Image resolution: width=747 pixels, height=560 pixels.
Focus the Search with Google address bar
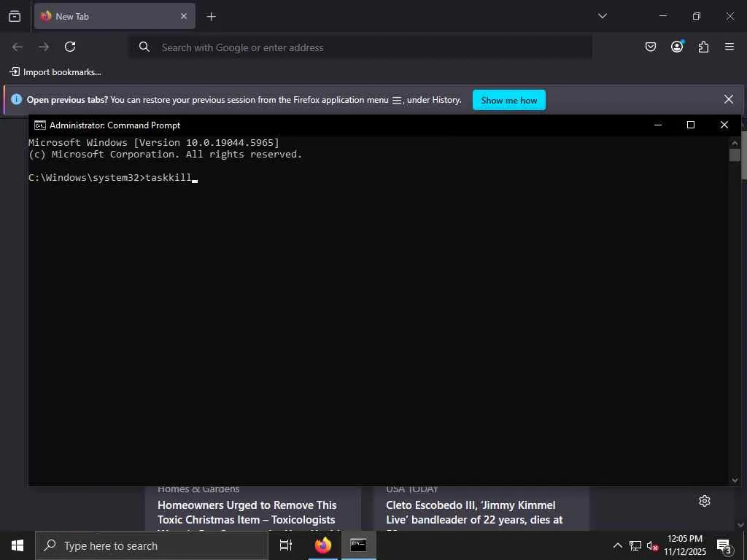(361, 47)
